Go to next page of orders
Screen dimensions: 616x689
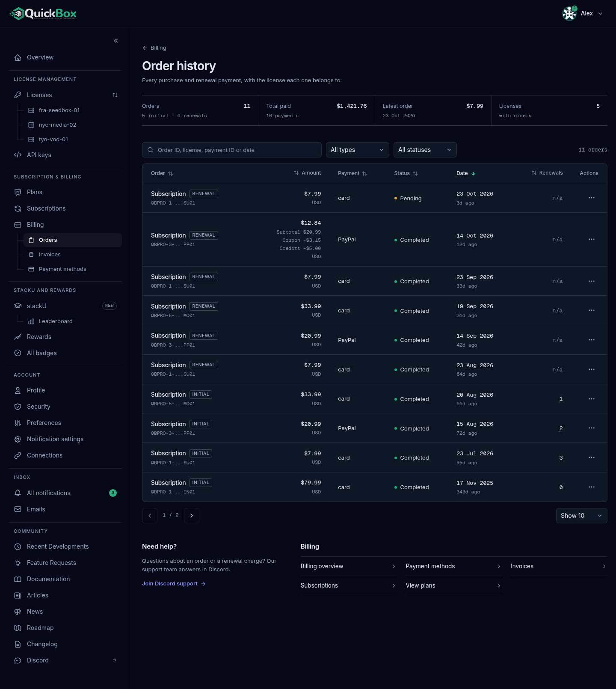(192, 516)
